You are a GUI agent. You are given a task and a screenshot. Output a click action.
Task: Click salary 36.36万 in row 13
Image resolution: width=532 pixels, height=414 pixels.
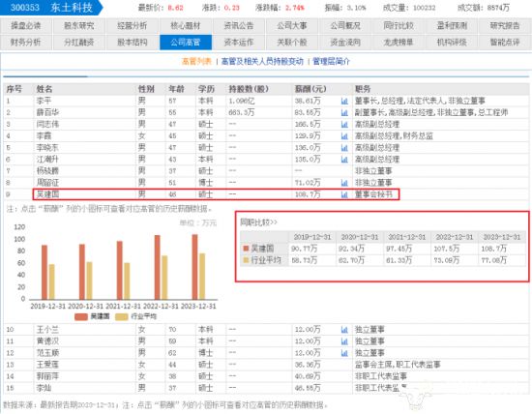click(308, 365)
